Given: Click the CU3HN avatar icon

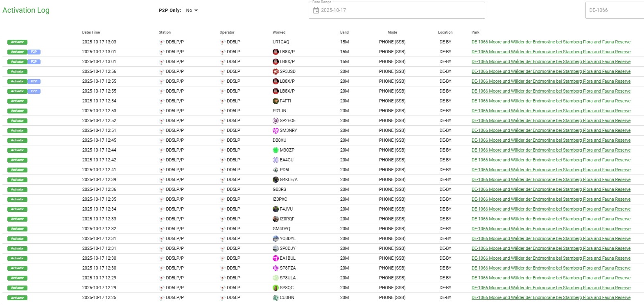Looking at the screenshot, I should pyautogui.click(x=276, y=298).
